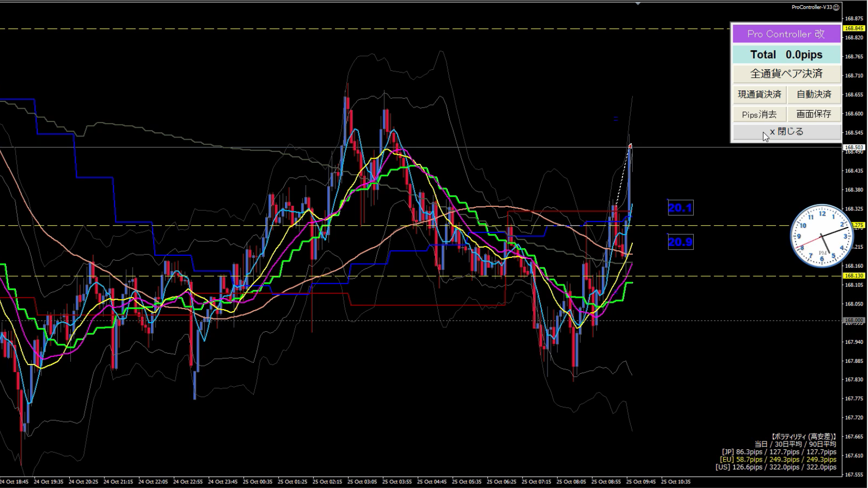This screenshot has height=488, width=868.
Task: Close the panel with x 閉じる
Action: [x=786, y=132]
